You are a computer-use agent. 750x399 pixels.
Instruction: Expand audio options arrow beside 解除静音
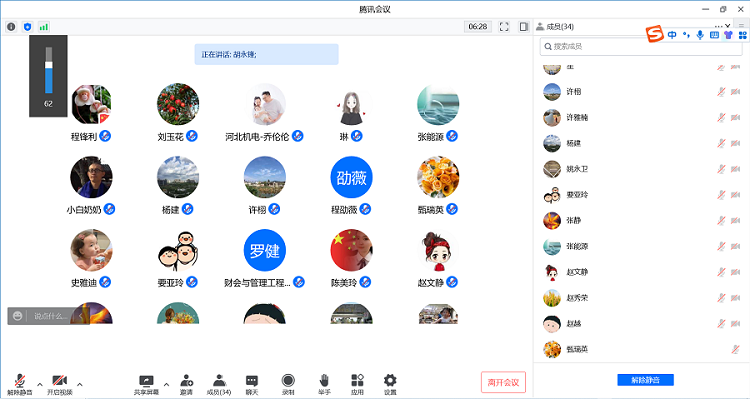(40, 384)
